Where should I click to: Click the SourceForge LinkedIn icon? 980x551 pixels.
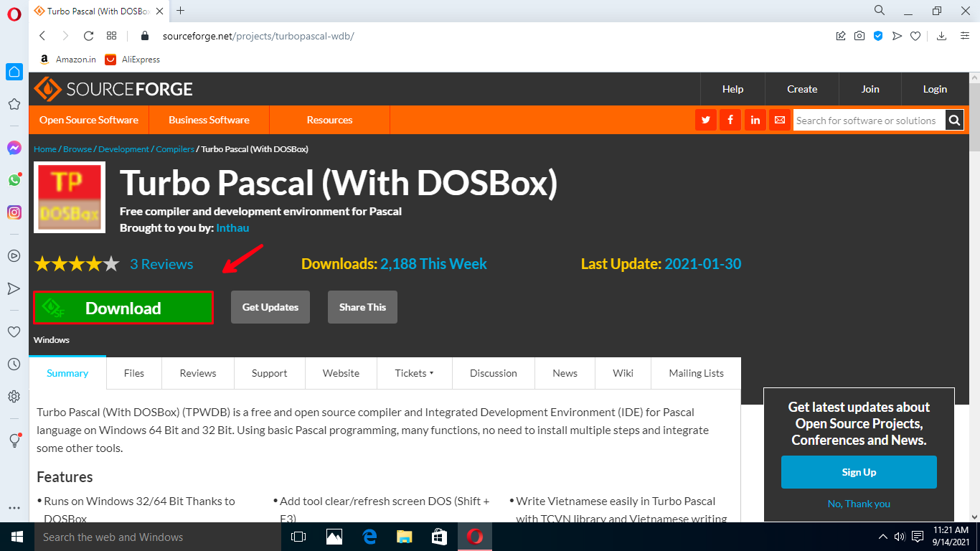click(755, 121)
